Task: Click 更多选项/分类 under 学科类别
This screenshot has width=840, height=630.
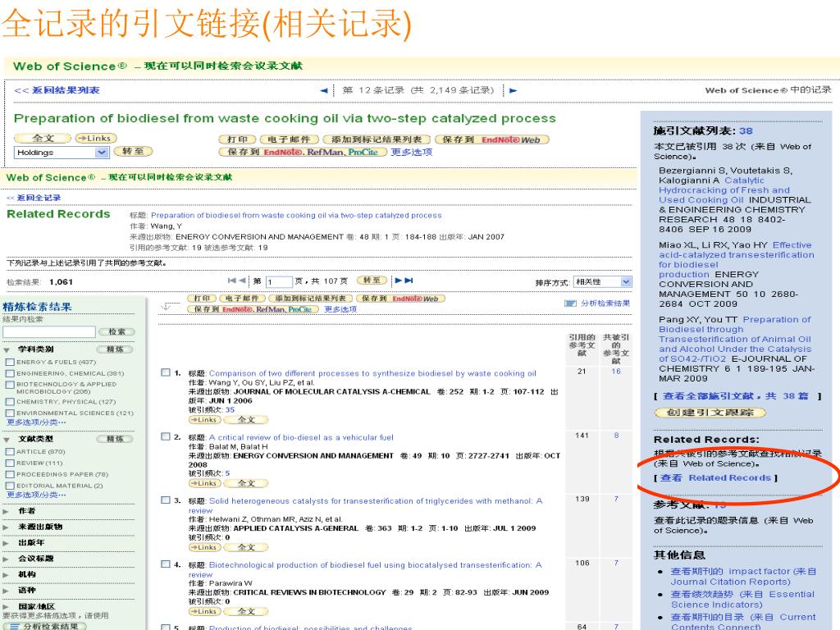Action: coord(36,422)
